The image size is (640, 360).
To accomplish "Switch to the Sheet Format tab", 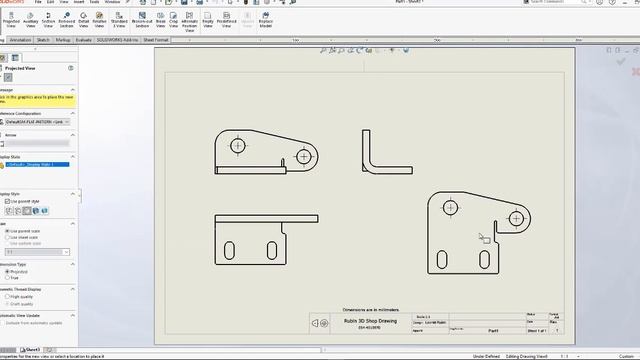I will coord(156,40).
